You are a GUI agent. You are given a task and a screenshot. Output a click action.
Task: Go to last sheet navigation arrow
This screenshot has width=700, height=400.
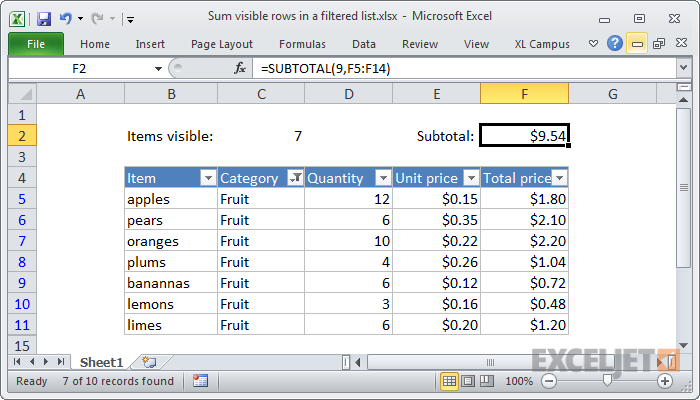[x=61, y=362]
